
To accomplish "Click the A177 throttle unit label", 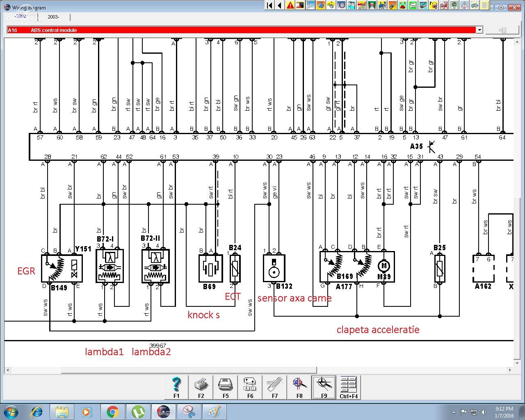I will tap(344, 287).
